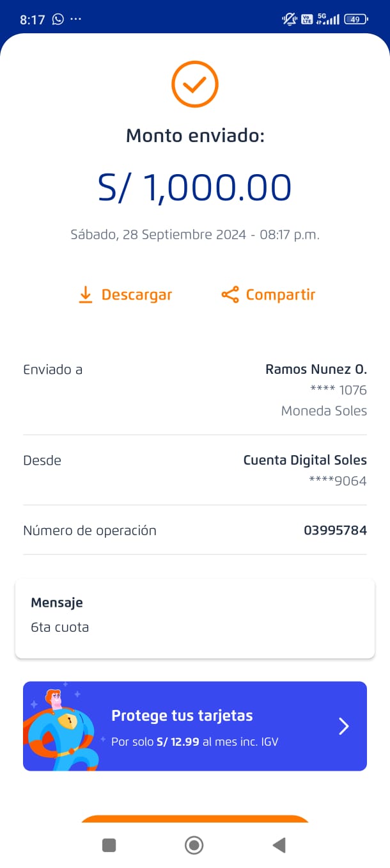The image size is (390, 868).
Task: Select the Mensaje card with 6ta cuota
Action: tap(195, 618)
